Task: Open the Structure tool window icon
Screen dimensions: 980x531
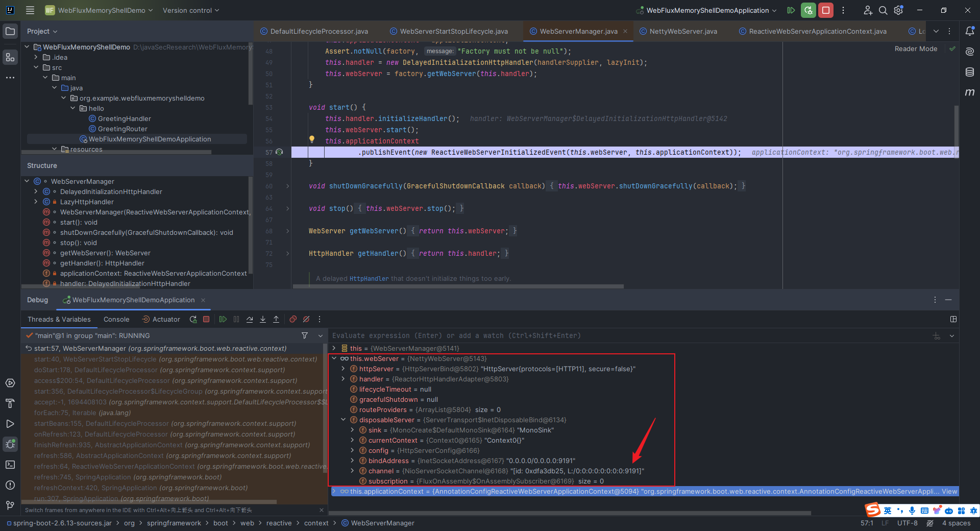Action: 10,57
